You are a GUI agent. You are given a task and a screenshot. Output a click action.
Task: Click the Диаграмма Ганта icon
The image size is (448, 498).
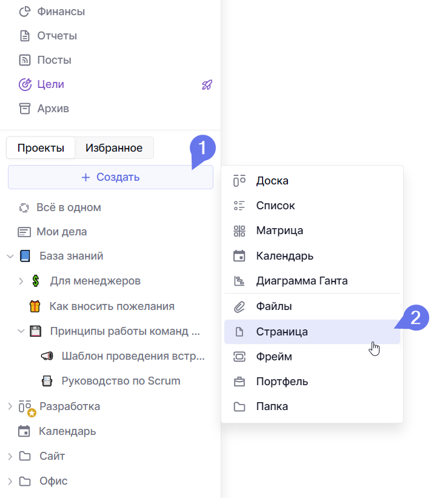[x=239, y=281]
